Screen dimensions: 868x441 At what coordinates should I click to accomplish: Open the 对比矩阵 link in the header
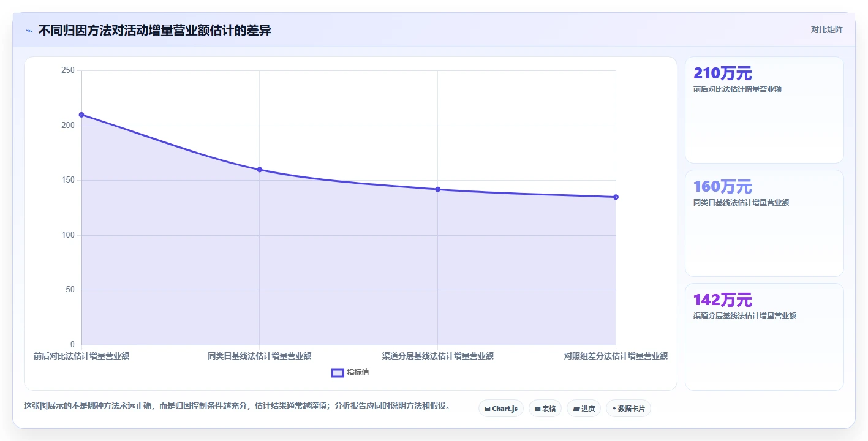click(826, 30)
